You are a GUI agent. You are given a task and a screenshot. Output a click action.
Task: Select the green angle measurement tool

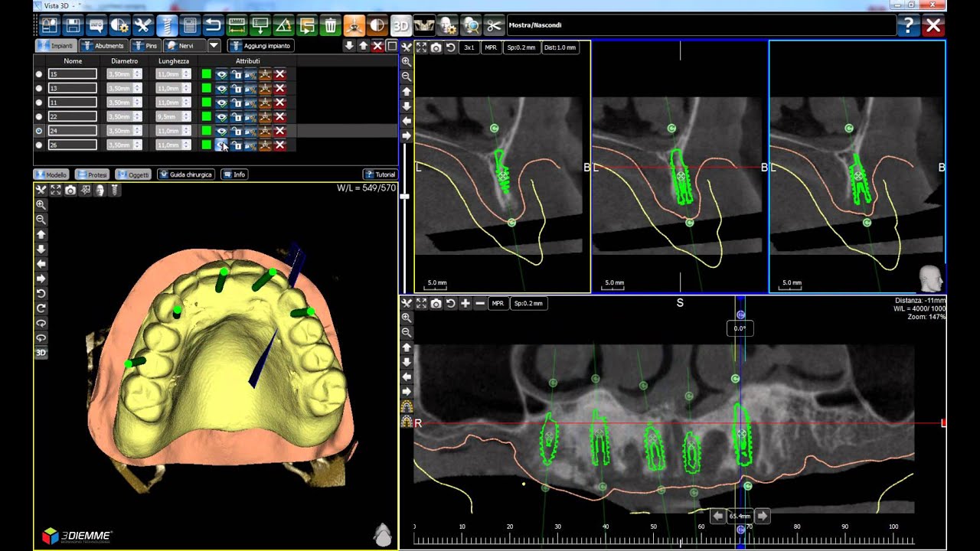pos(284,25)
